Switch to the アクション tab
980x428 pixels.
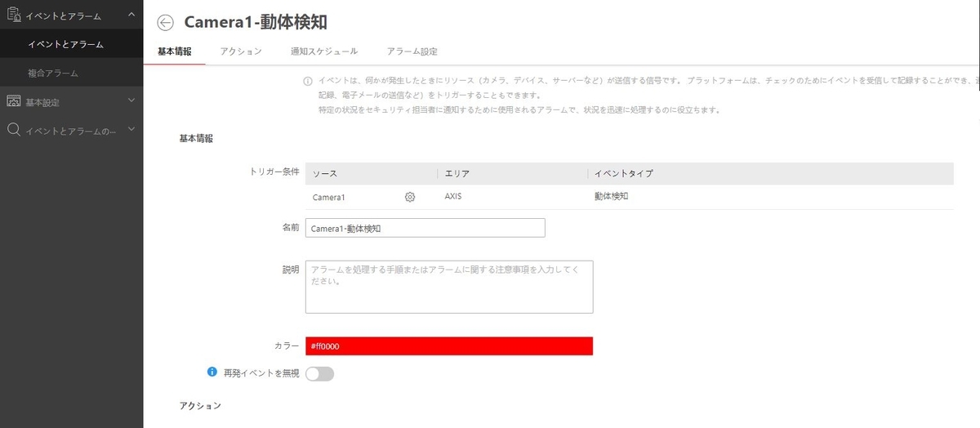[241, 51]
